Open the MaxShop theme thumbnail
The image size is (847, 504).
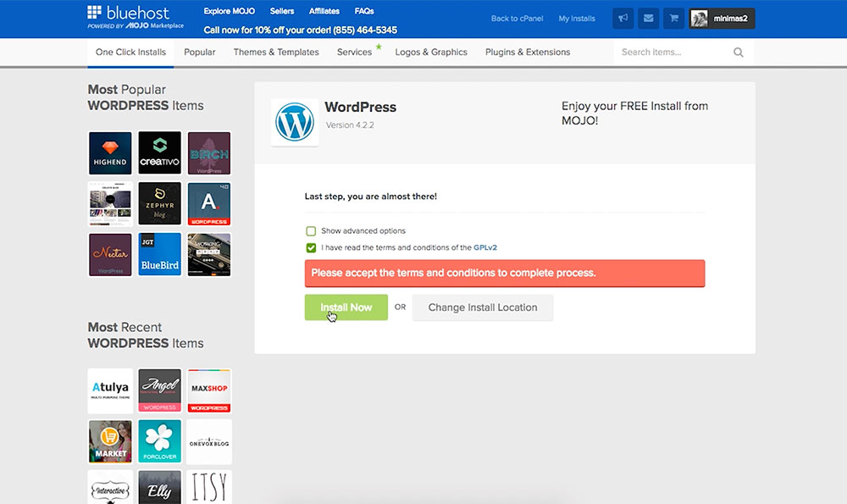pyautogui.click(x=209, y=391)
